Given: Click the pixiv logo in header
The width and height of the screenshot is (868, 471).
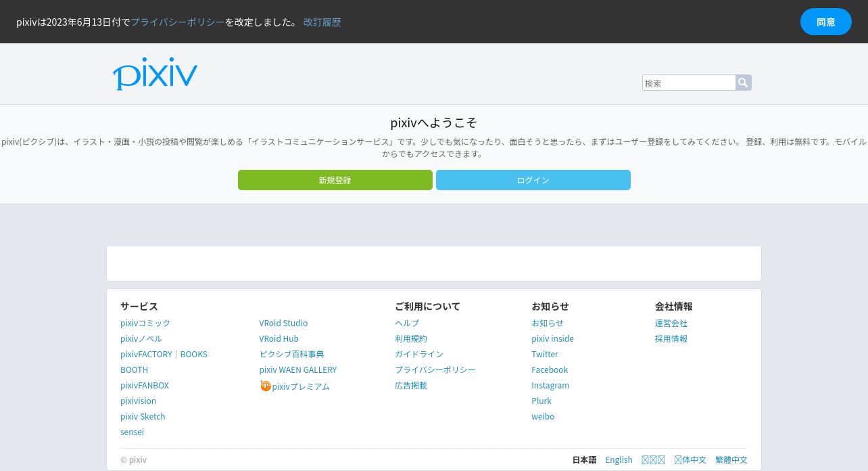Looking at the screenshot, I should click(x=155, y=74).
